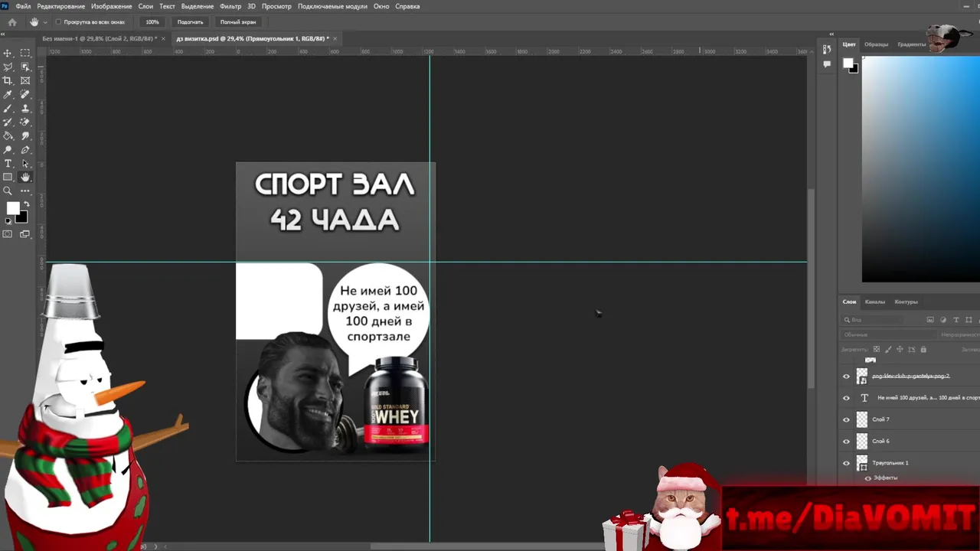Select the History Brush tool
This screenshot has height=551, width=980.
point(8,122)
